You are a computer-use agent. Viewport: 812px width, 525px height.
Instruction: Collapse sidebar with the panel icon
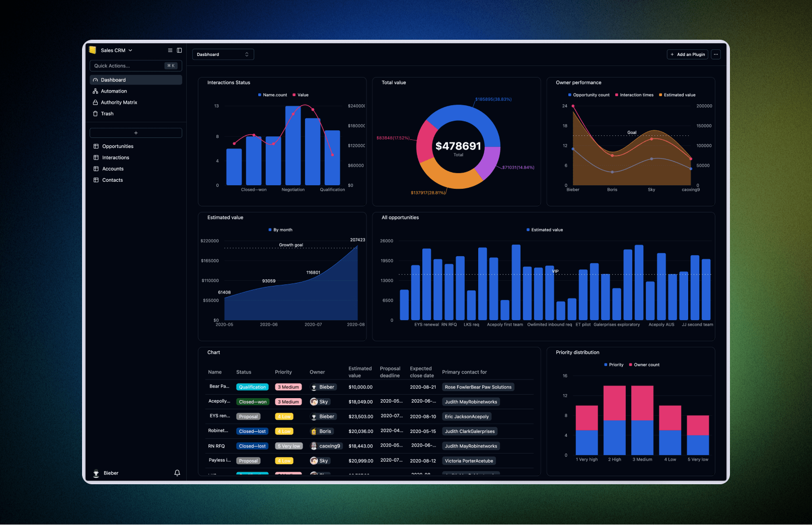pos(179,50)
